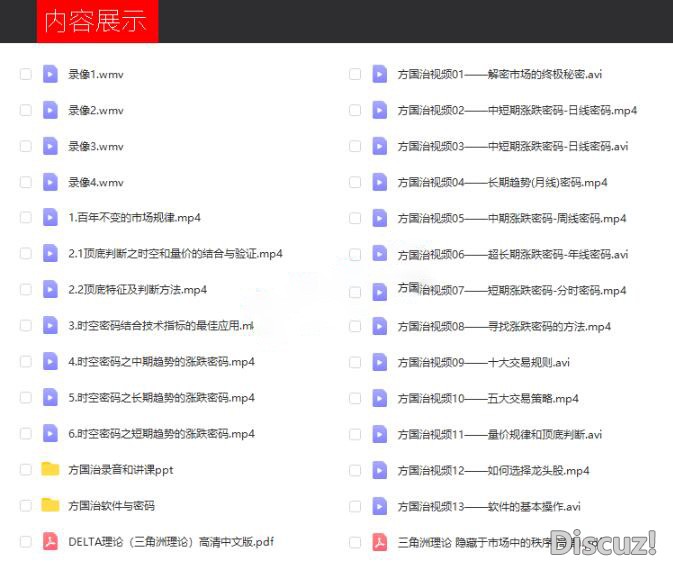The height and width of the screenshot is (567, 673).
Task: Check the box for 录像1.wmv
Action: coord(26,74)
